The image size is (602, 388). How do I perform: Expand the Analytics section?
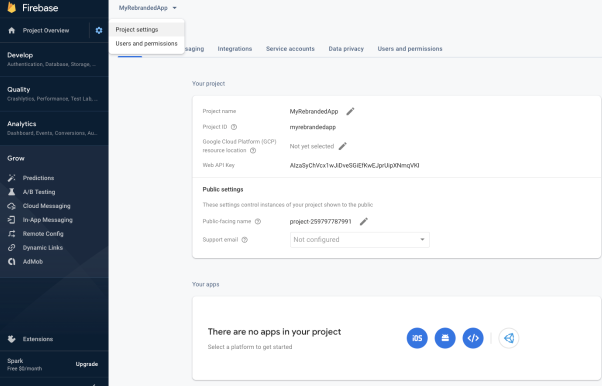[x=54, y=128]
